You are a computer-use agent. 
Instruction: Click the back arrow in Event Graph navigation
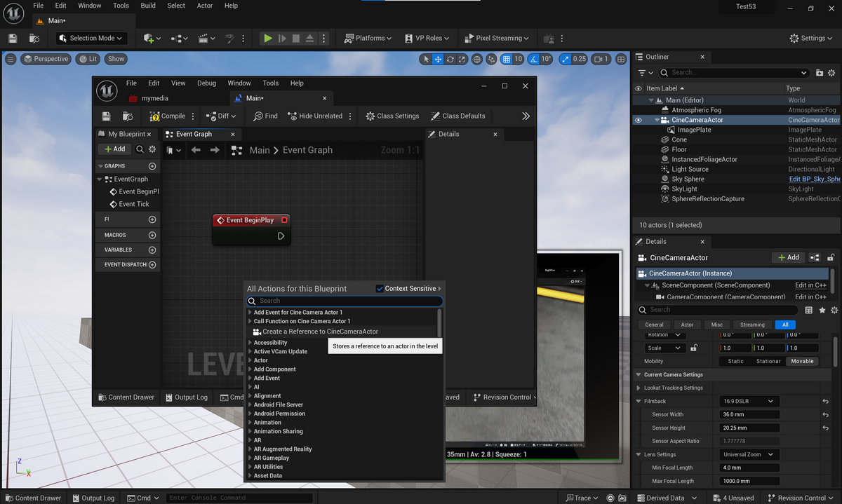tap(196, 150)
